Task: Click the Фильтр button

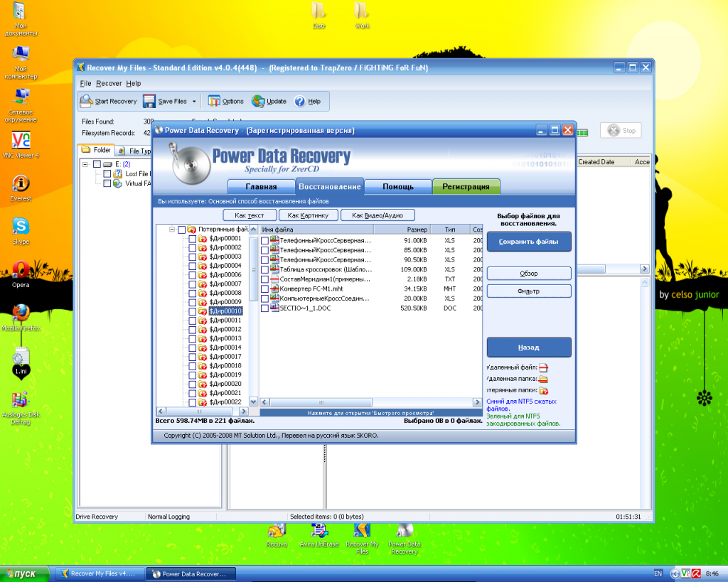Action: point(528,291)
